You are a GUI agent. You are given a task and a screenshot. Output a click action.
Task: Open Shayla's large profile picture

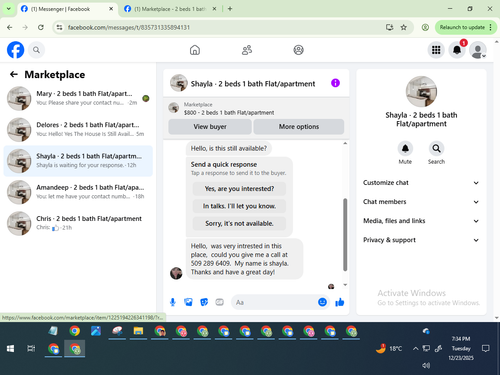(x=421, y=92)
